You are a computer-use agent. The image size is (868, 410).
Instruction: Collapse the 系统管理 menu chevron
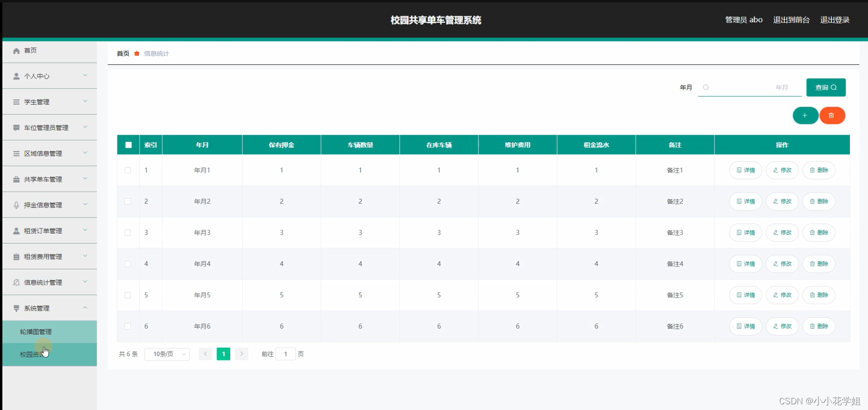(x=85, y=307)
